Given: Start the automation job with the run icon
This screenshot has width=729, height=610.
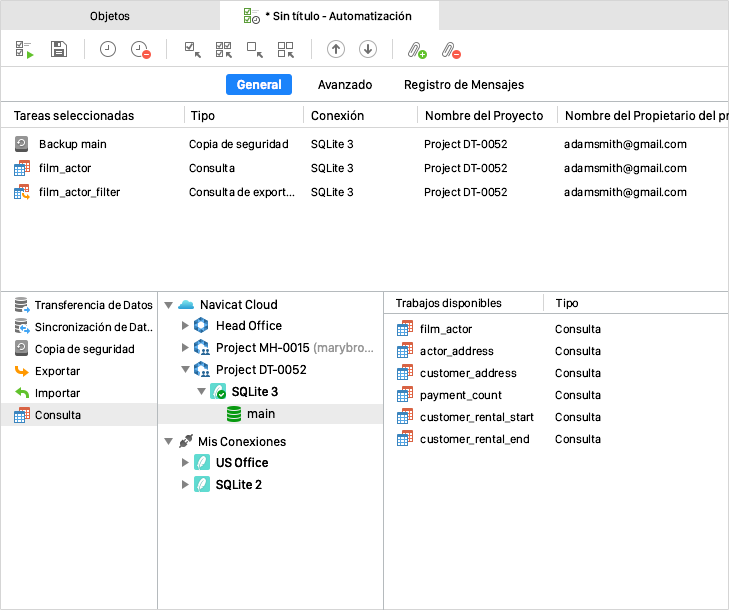Looking at the screenshot, I should point(24,49).
